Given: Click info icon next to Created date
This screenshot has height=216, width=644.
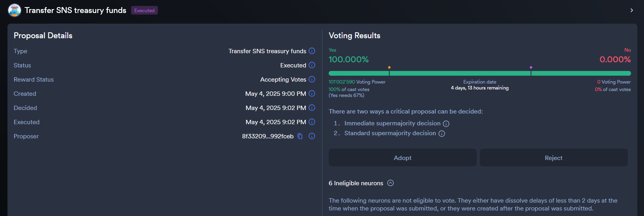Looking at the screenshot, I should [312, 93].
